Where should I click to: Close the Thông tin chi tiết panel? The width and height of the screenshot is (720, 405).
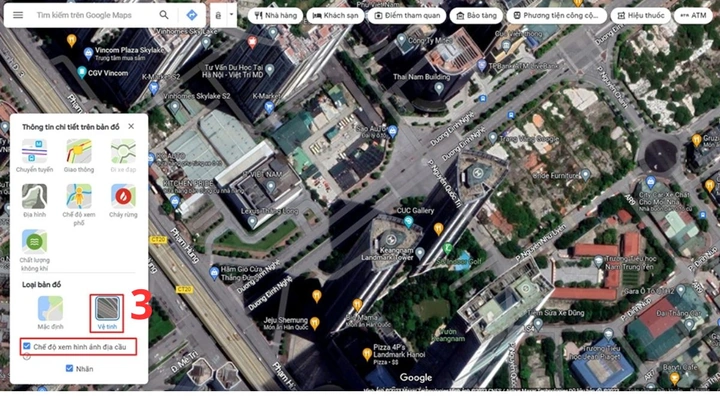pos(131,126)
